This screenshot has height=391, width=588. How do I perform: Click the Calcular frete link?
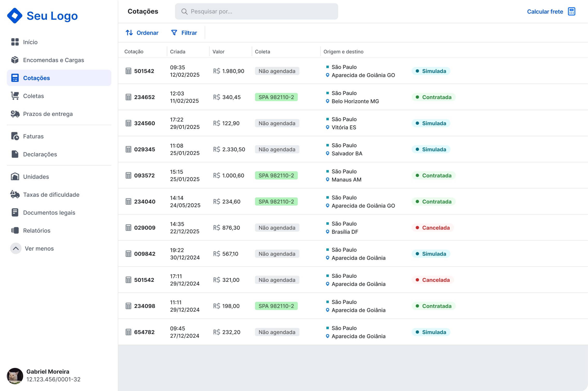point(545,12)
